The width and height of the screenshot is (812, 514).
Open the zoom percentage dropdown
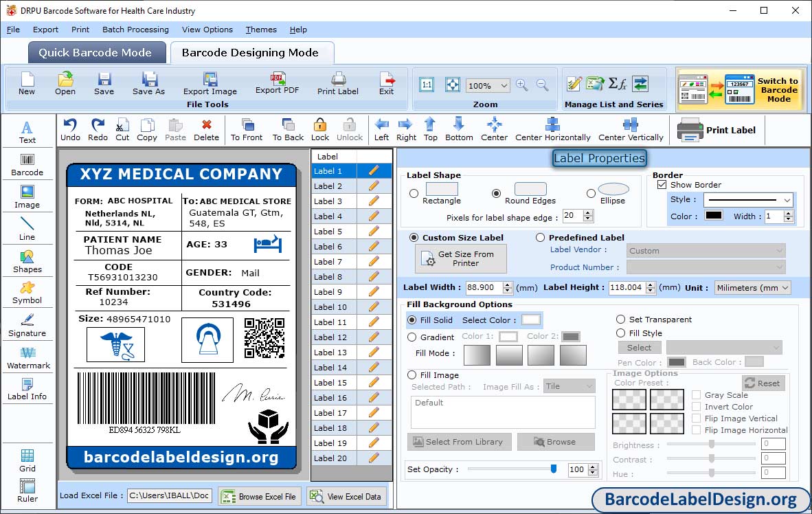[x=504, y=85]
